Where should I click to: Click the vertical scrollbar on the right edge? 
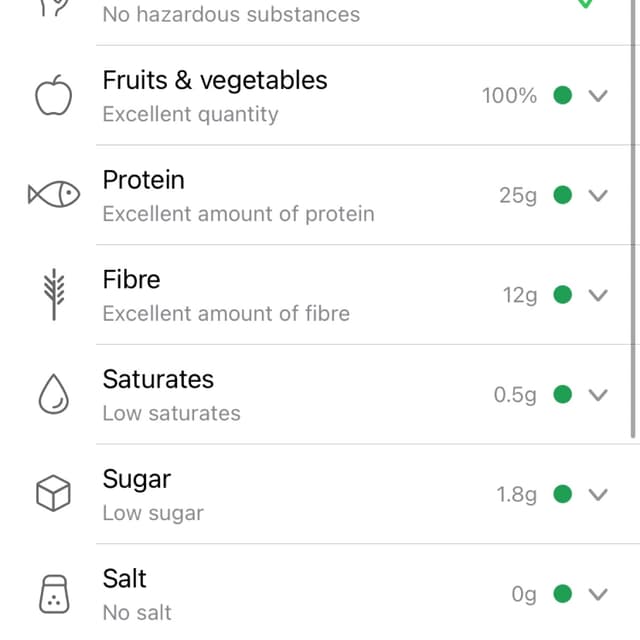pos(633,219)
